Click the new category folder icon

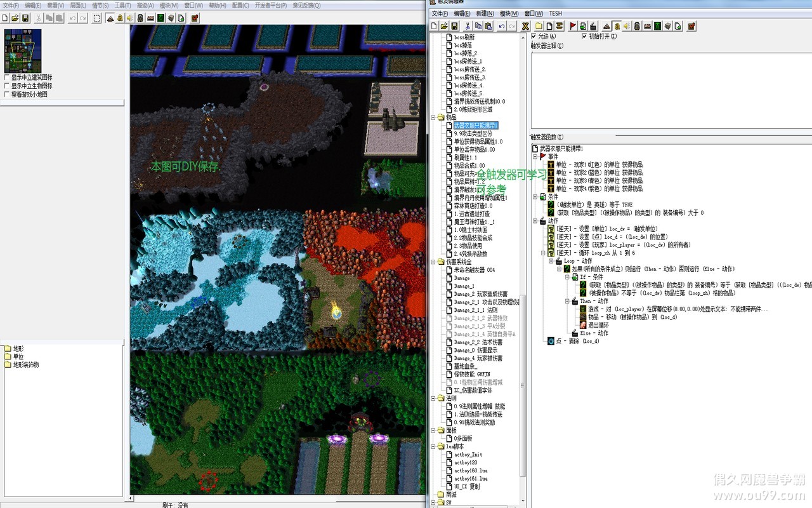pos(539,26)
